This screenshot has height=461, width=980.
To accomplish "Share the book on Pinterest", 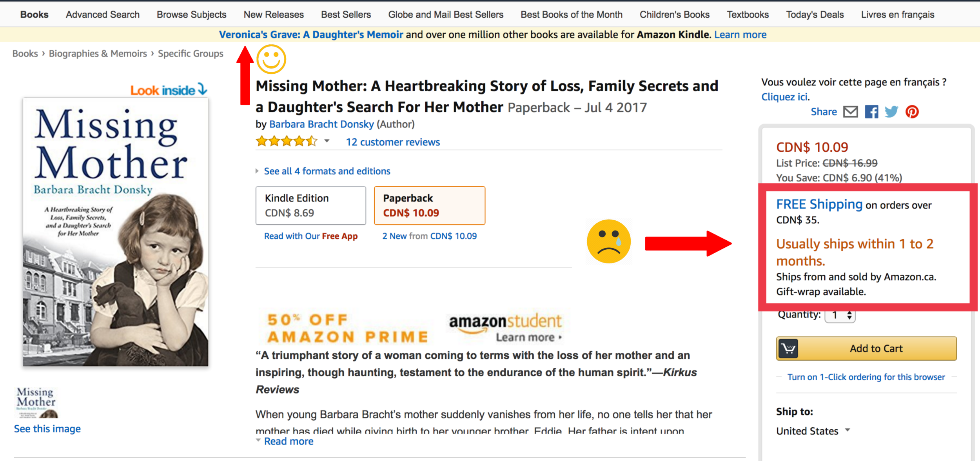I will (912, 112).
